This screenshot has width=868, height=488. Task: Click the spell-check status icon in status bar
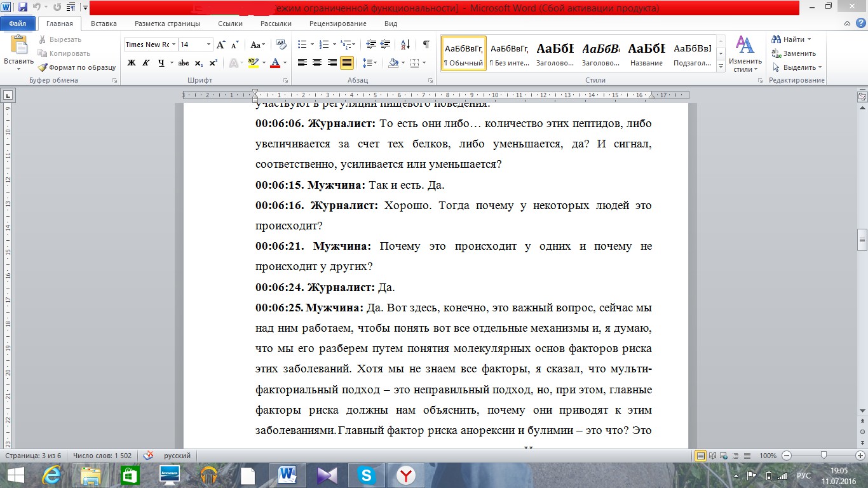click(149, 456)
